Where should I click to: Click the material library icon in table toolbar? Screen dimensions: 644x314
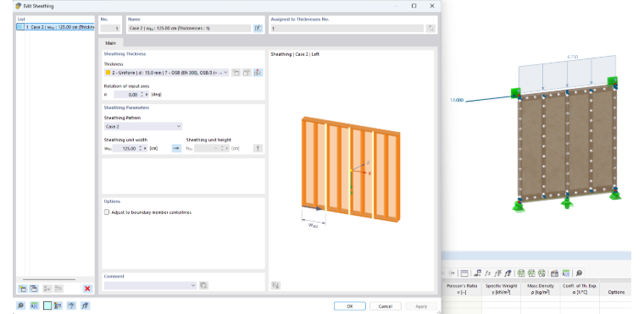pyautogui.click(x=554, y=273)
